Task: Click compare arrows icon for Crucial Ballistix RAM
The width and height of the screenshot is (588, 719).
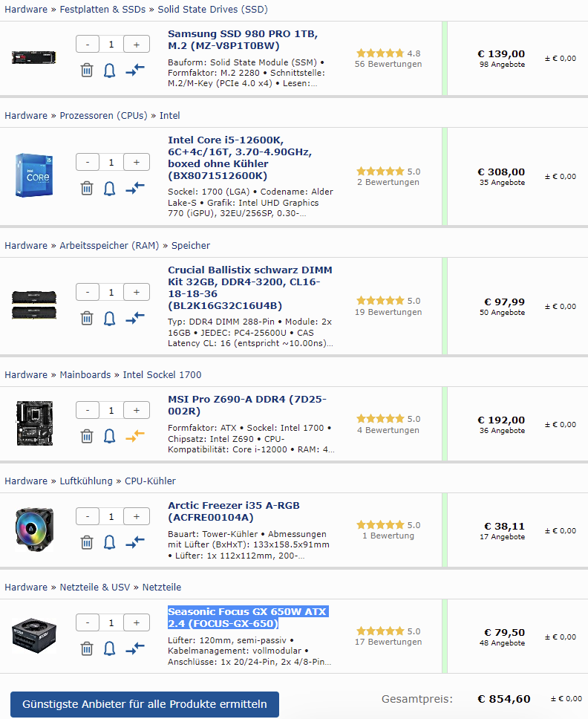Action: 135,318
